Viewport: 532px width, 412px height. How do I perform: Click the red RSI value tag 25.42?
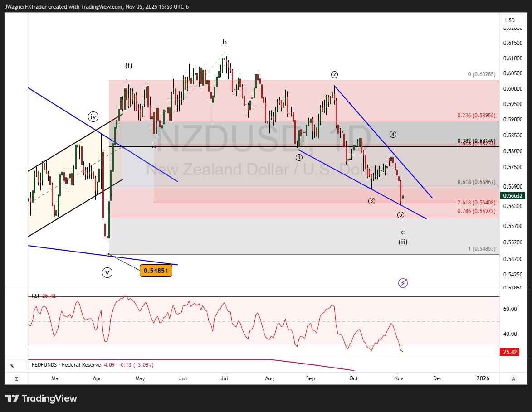coord(509,352)
